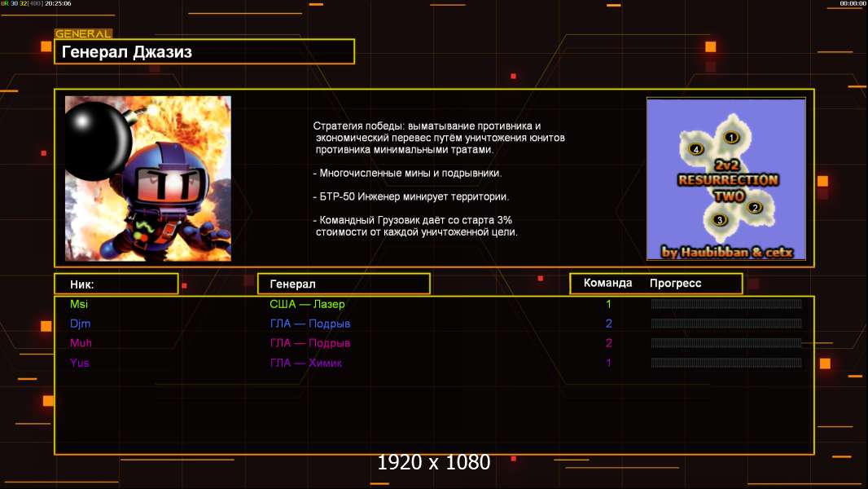Click the 00:00:00 timer readout
Image resolution: width=868 pixels, height=489 pixels.
[x=853, y=3]
